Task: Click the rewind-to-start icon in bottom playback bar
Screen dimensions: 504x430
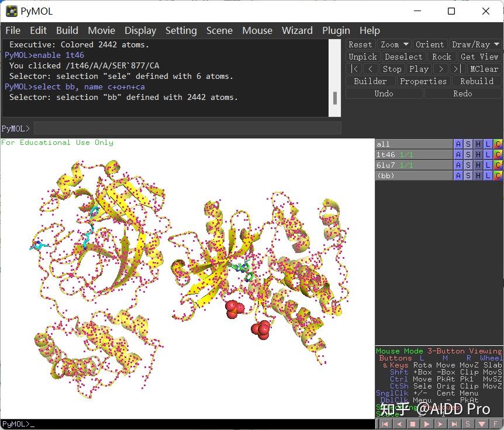Action: (384, 424)
